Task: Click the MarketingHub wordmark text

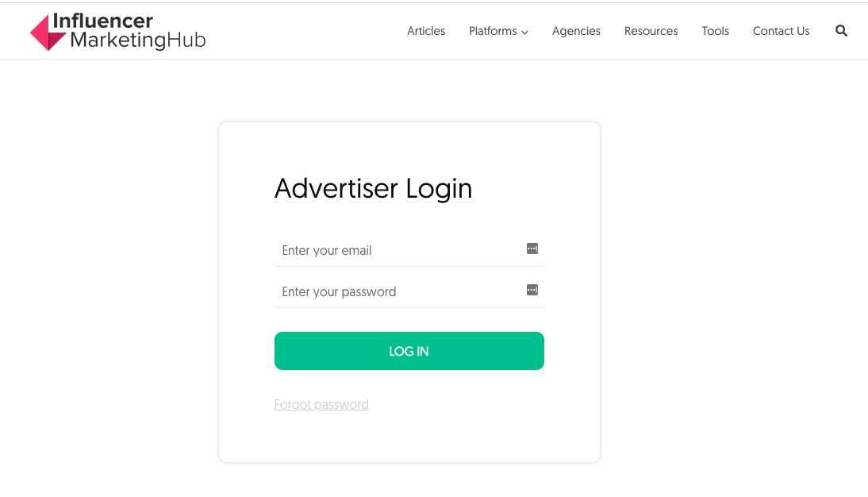Action: pyautogui.click(x=138, y=40)
